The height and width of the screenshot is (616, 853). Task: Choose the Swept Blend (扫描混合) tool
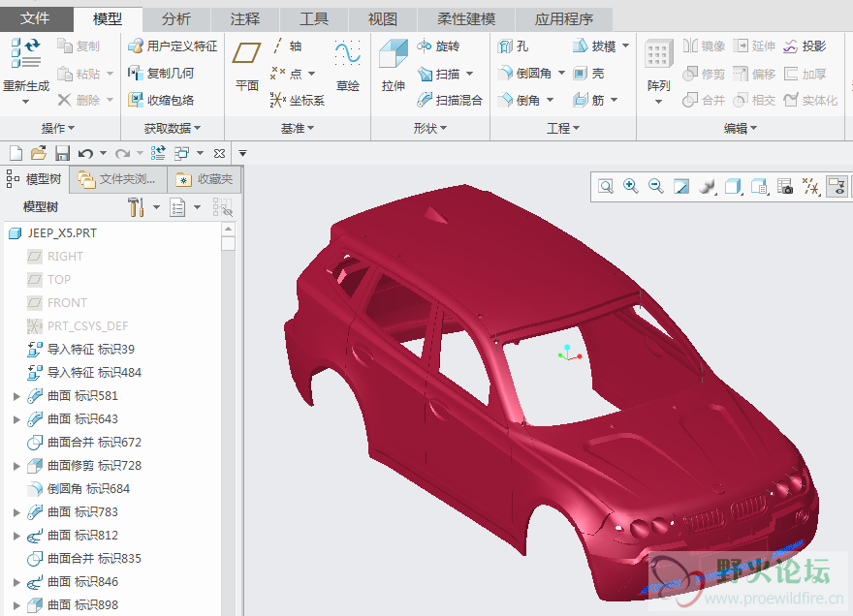450,100
